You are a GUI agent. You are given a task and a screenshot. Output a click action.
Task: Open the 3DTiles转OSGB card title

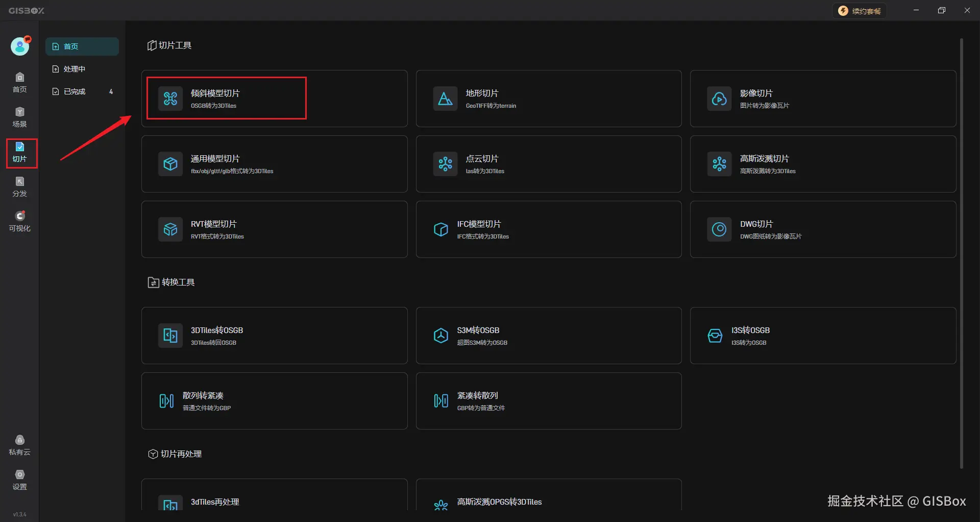[217, 330]
